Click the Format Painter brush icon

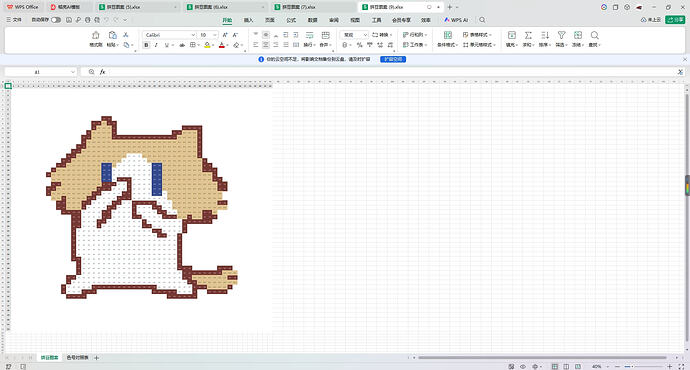pos(95,35)
